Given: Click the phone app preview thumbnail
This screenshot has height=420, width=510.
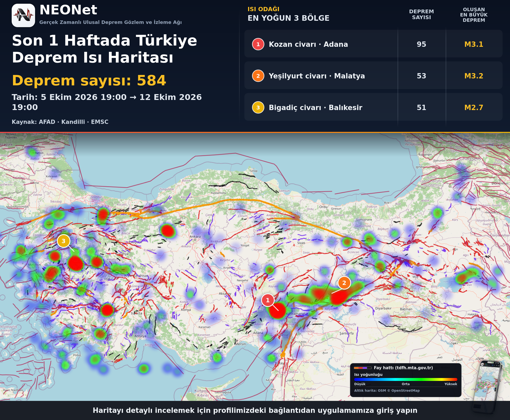Looking at the screenshot, I should 487,387.
